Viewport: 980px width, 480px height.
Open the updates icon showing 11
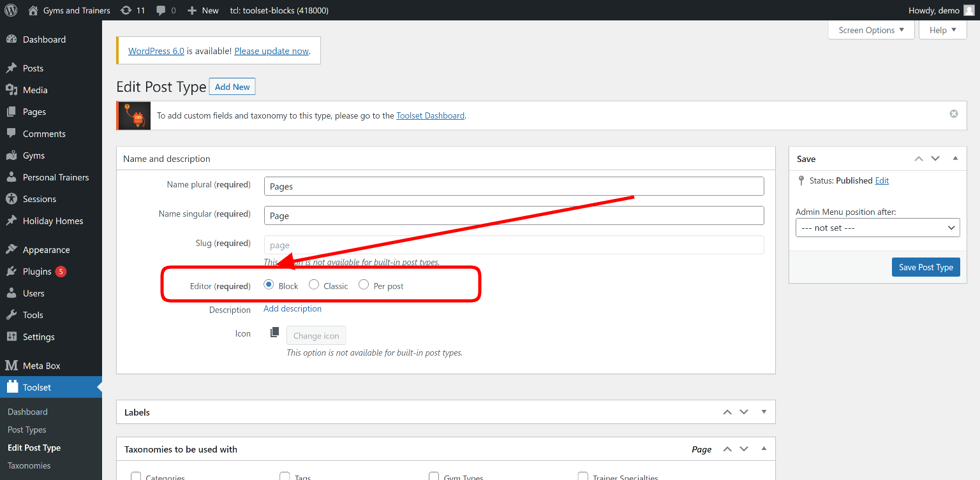click(126, 10)
